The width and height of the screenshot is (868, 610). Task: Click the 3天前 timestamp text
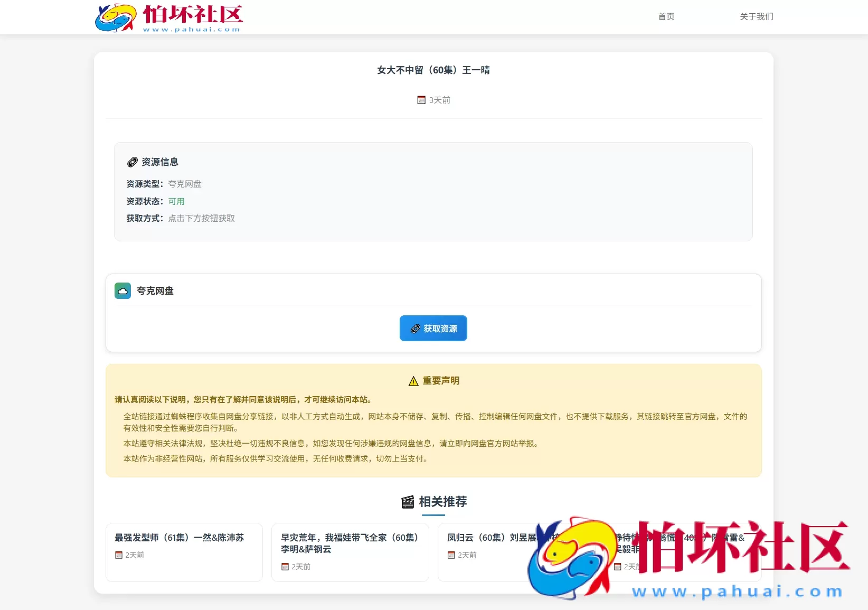438,99
